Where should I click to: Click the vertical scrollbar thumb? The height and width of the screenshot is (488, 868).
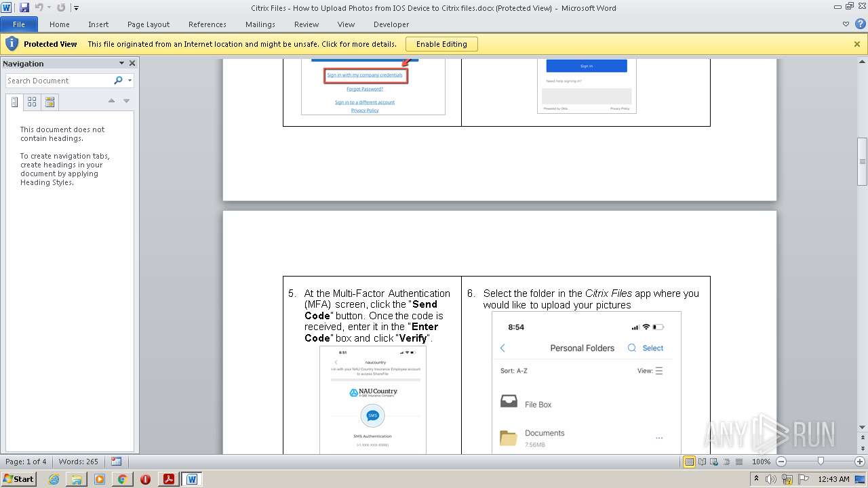tap(862, 161)
